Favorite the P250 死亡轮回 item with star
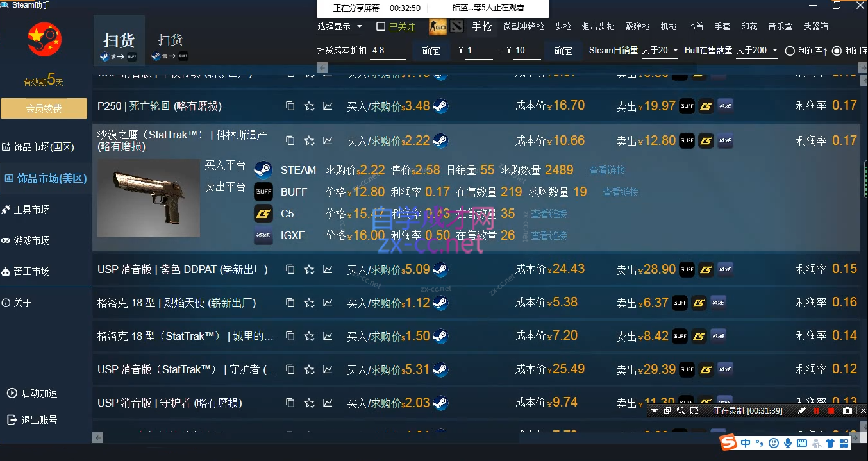Image resolution: width=868 pixels, height=461 pixels. [x=309, y=106]
